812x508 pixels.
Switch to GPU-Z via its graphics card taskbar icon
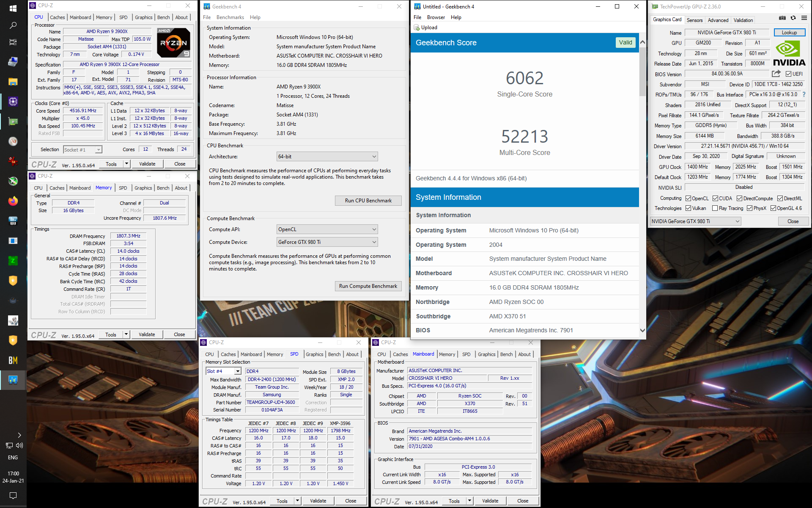tap(13, 121)
